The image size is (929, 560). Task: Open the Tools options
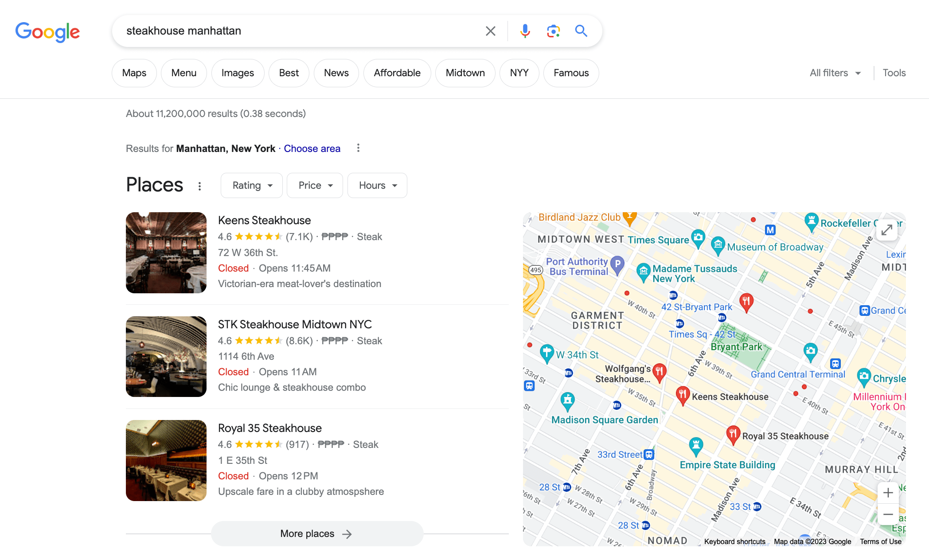point(894,73)
